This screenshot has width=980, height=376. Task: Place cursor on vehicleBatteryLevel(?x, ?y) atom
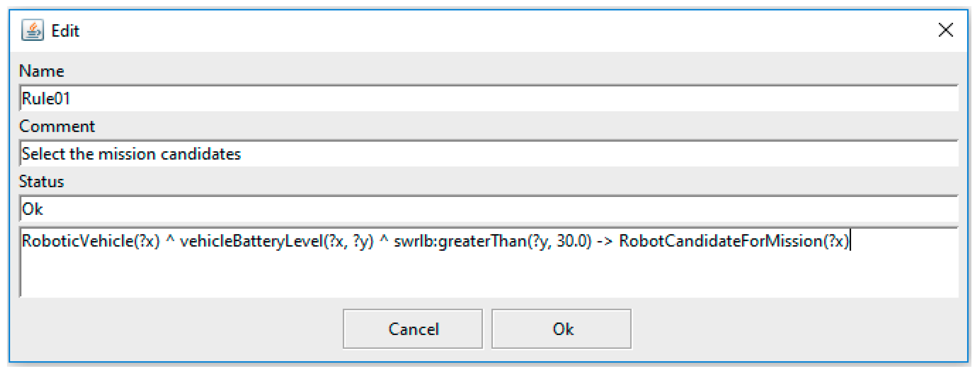(x=277, y=241)
